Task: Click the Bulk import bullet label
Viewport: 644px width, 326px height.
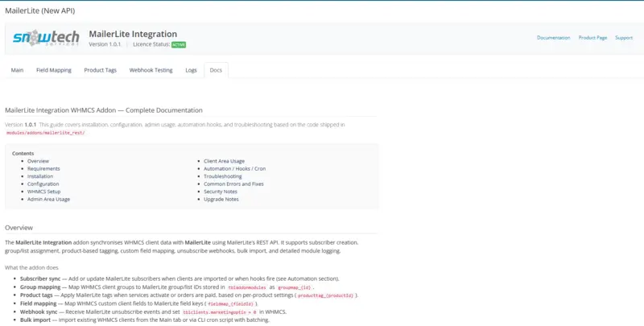Action: pyautogui.click(x=35, y=320)
